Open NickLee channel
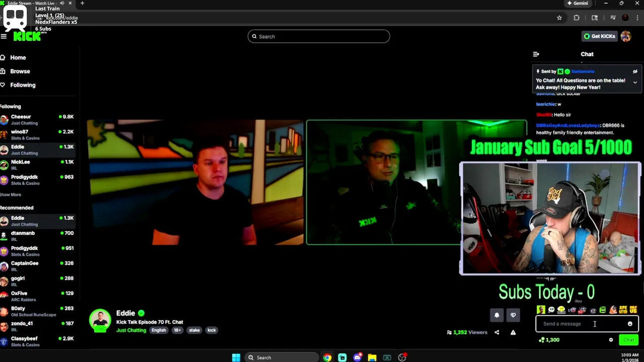 click(x=38, y=165)
